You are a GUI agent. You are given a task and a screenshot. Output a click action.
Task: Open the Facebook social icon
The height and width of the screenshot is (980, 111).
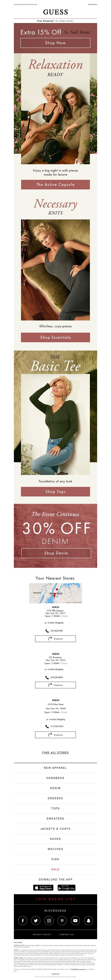(x=22, y=920)
